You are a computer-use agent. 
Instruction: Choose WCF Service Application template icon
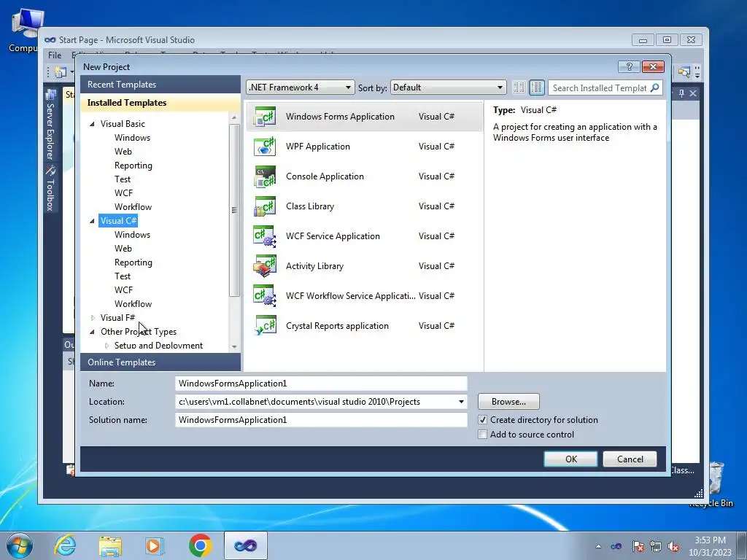click(264, 236)
